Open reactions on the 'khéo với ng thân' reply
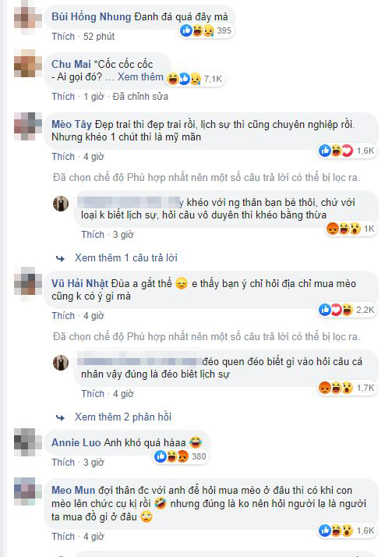The height and width of the screenshot is (557, 392). pos(351,229)
